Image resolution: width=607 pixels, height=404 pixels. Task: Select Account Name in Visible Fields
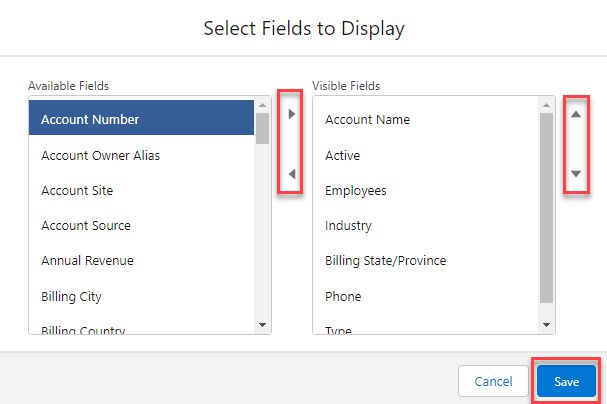click(x=426, y=120)
